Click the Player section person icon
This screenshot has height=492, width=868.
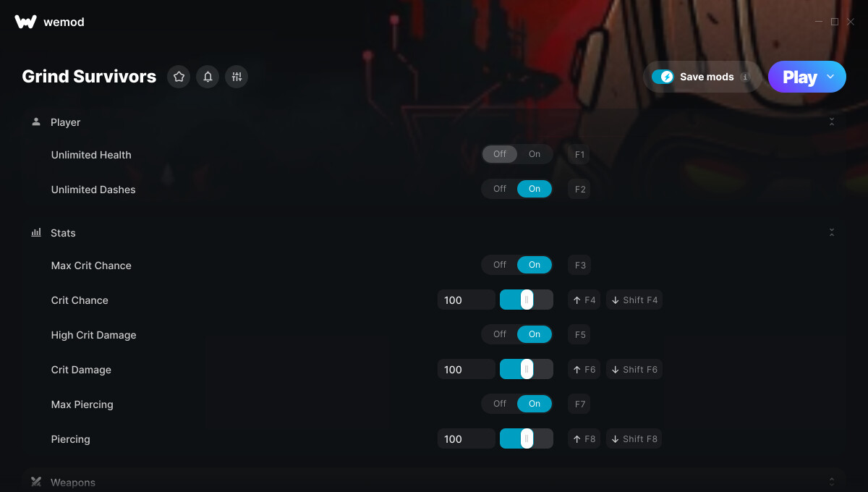(x=36, y=122)
